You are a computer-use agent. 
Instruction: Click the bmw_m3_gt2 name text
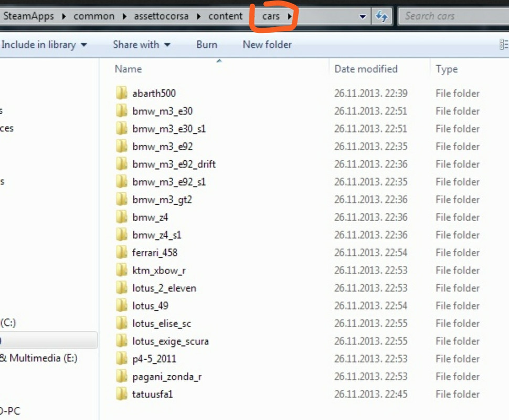click(x=162, y=200)
